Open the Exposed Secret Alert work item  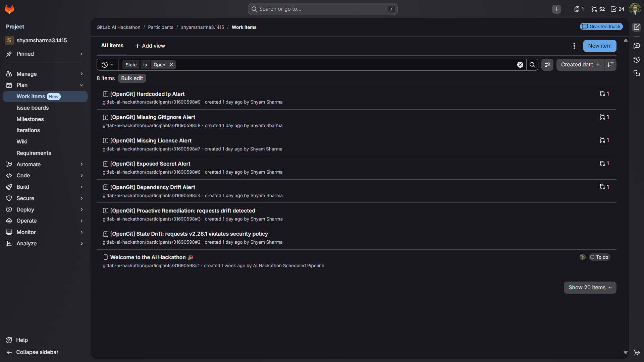[150, 164]
